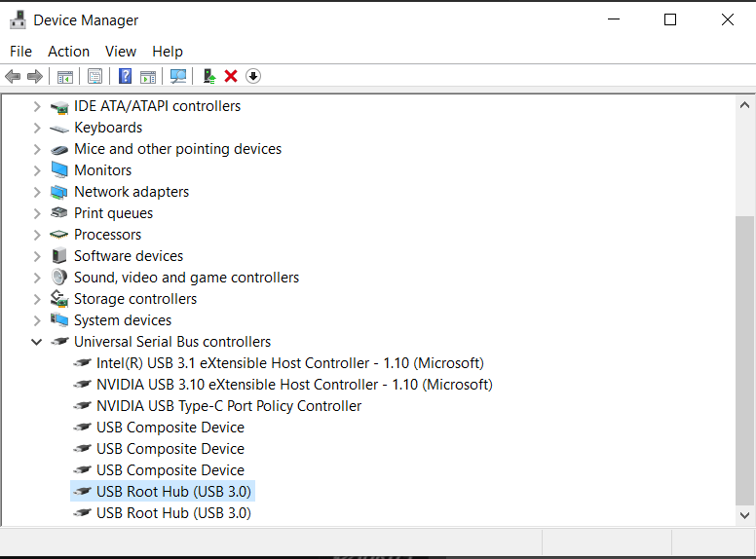Click the Processors chip icon
756x559 pixels.
59,235
